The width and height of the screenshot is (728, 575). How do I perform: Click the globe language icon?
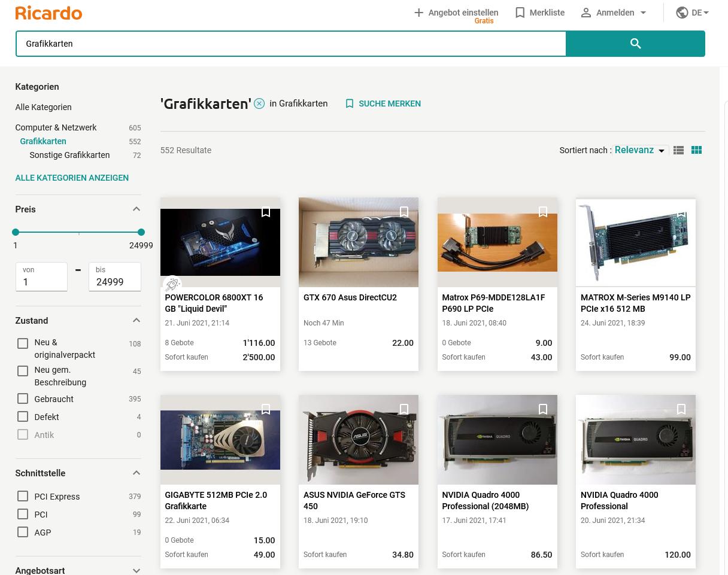[x=682, y=13]
